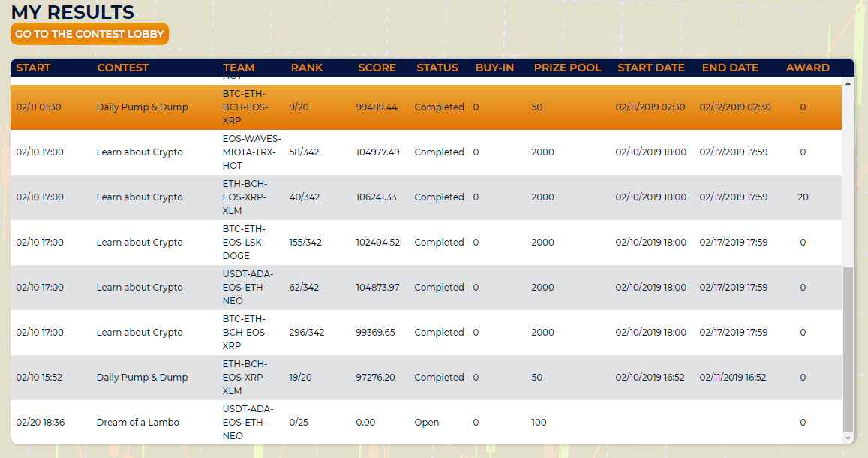Image resolution: width=868 pixels, height=458 pixels.
Task: Select the team EOS-WAVES-MIOTA-TRX-HOT
Action: tap(251, 152)
